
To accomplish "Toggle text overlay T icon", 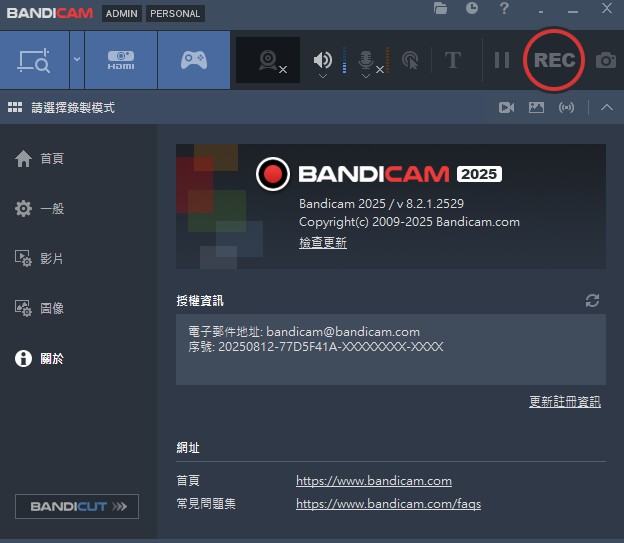I will pyautogui.click(x=453, y=60).
